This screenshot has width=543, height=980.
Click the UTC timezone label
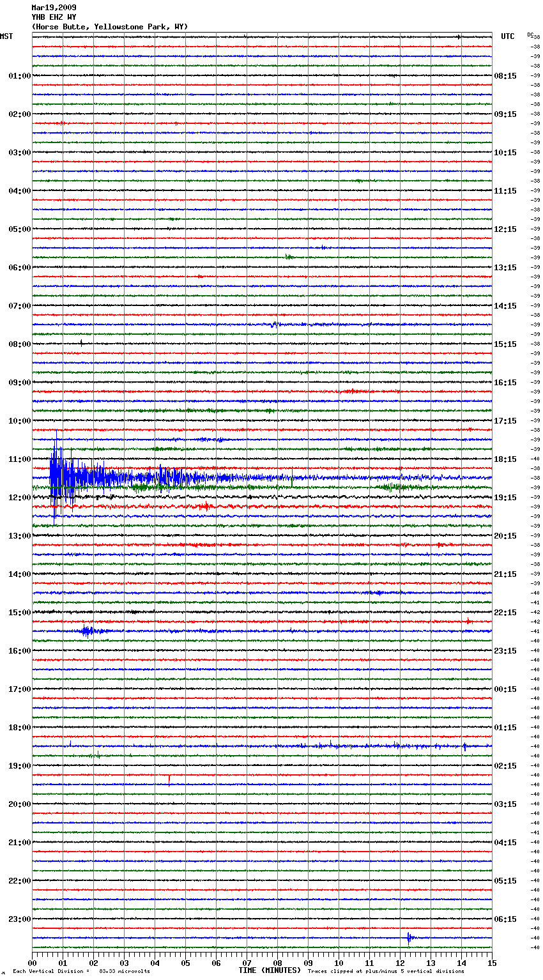pyautogui.click(x=507, y=36)
